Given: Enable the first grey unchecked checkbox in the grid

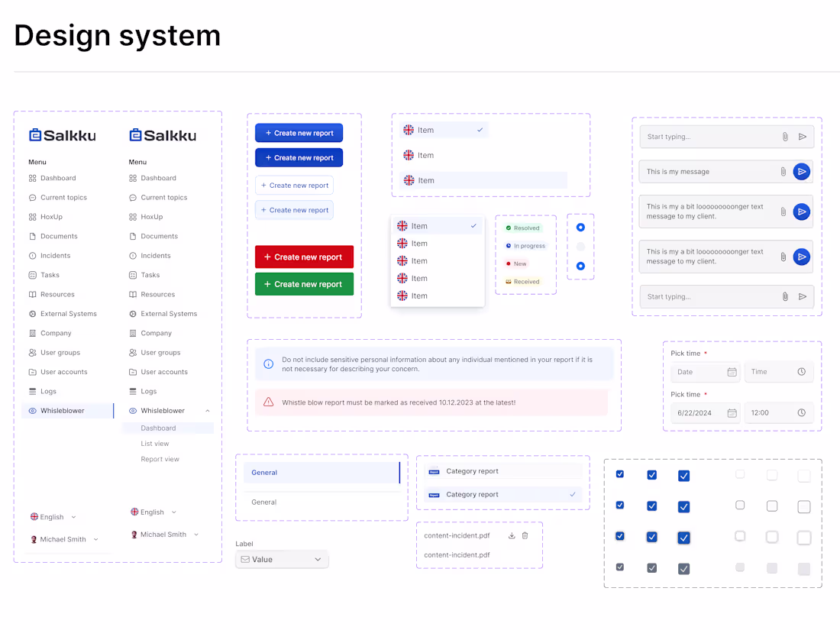Looking at the screenshot, I should click(x=740, y=474).
